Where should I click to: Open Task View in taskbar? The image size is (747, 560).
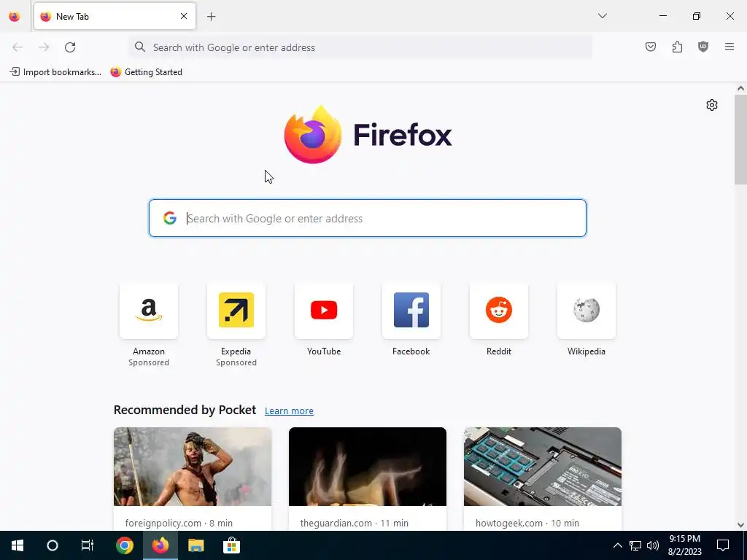click(88, 545)
